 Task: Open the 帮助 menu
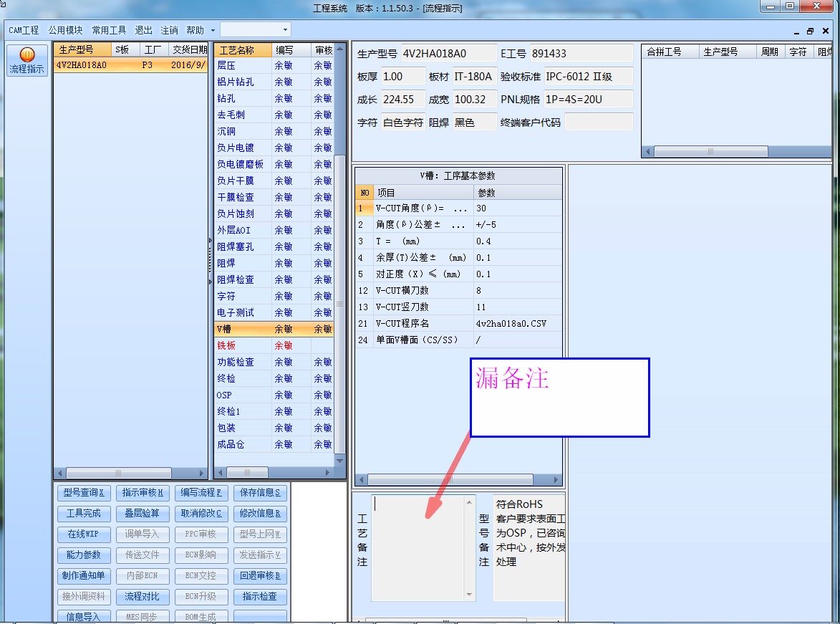pos(195,30)
